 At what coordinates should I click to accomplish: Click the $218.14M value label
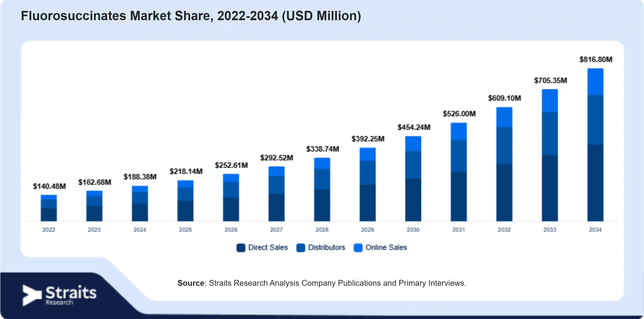tap(186, 171)
